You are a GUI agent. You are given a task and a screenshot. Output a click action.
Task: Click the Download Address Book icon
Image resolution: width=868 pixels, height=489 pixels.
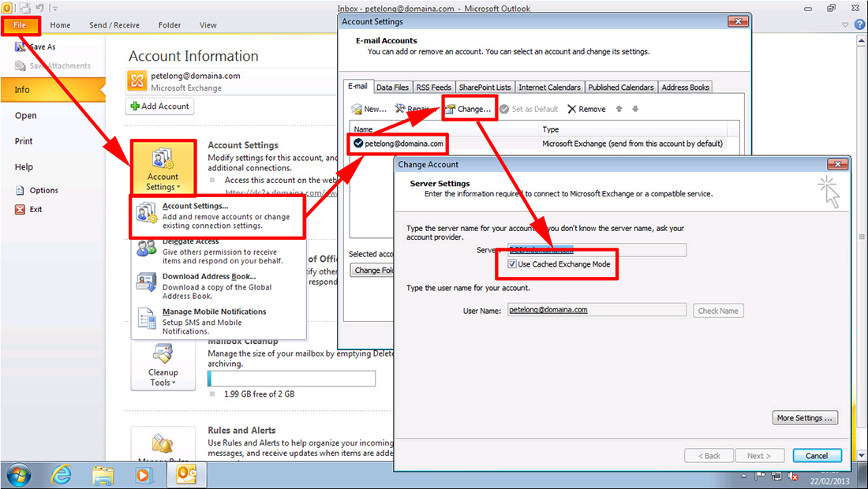147,282
